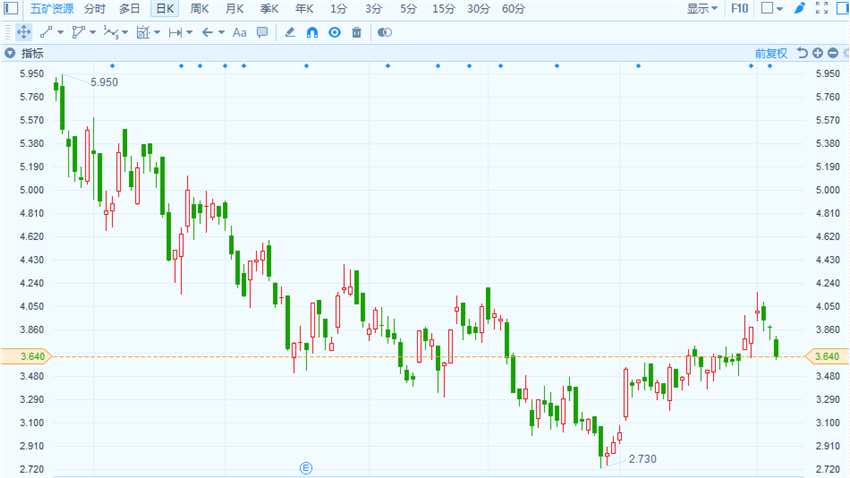Open the 显示 display dropdown

[702, 8]
